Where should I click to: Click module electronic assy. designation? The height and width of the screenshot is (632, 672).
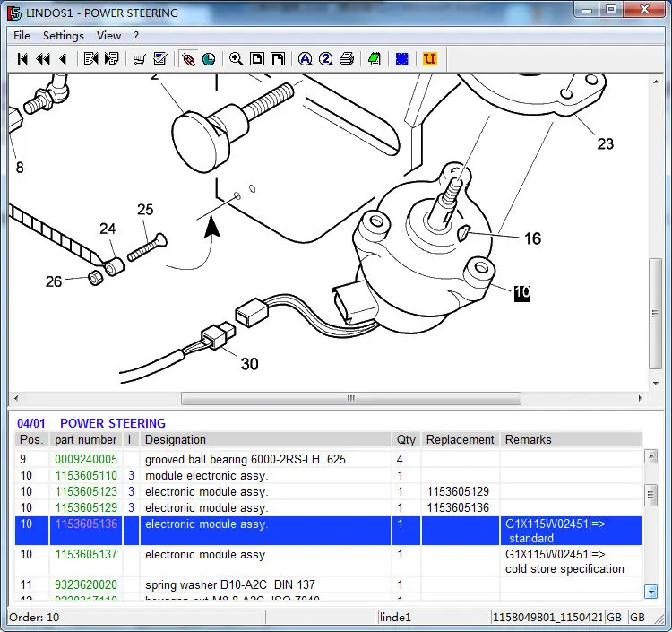point(207,476)
